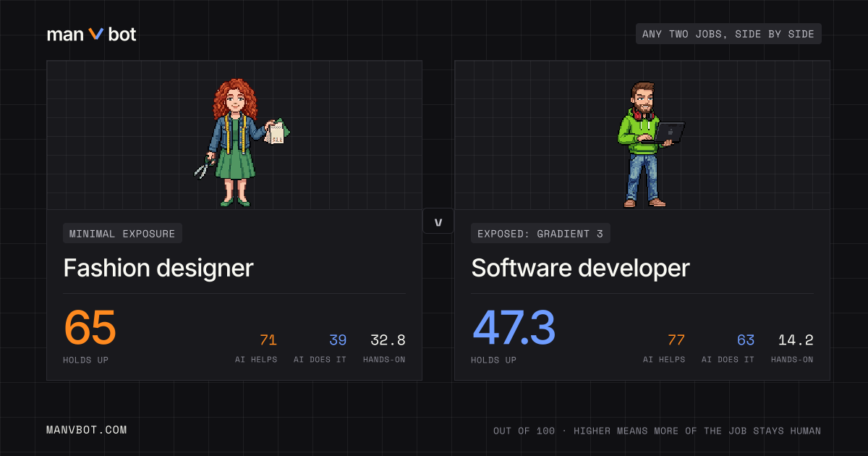Click 'AI DOES IT' label in Fashion designer card
868x456 pixels.
[320, 360]
